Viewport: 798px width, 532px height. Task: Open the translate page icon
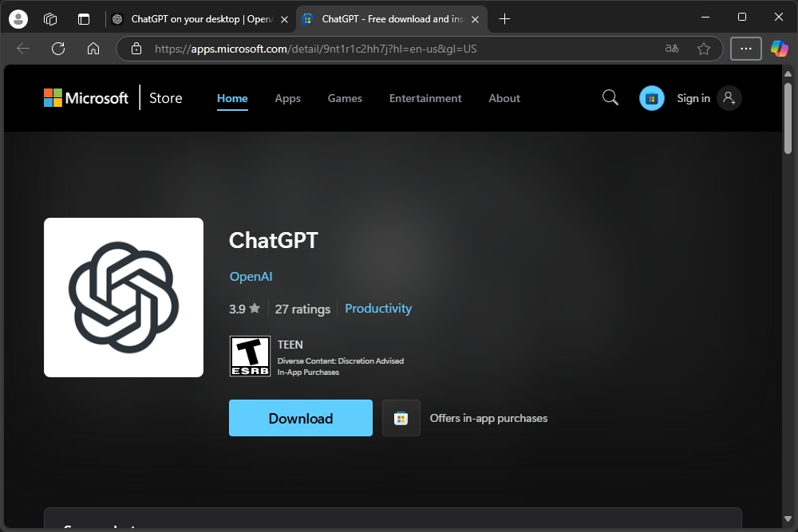[672, 49]
